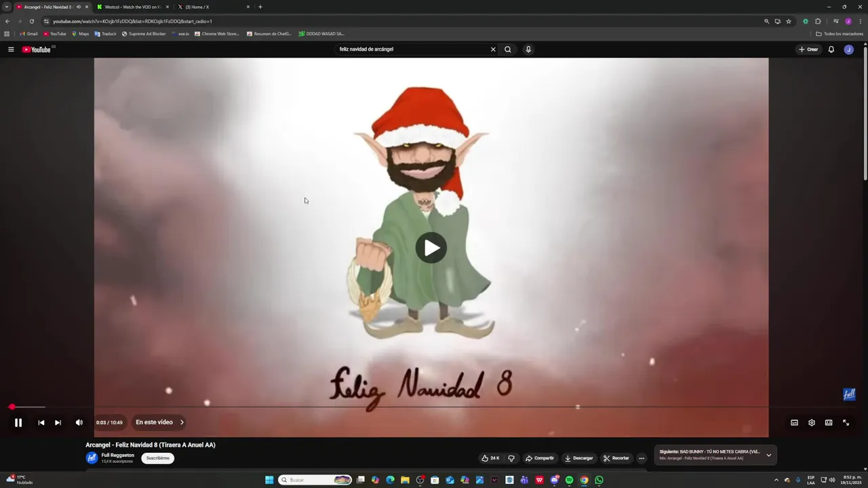Close the Westcol tab
Viewport: 868px width, 488px height.
(167, 7)
